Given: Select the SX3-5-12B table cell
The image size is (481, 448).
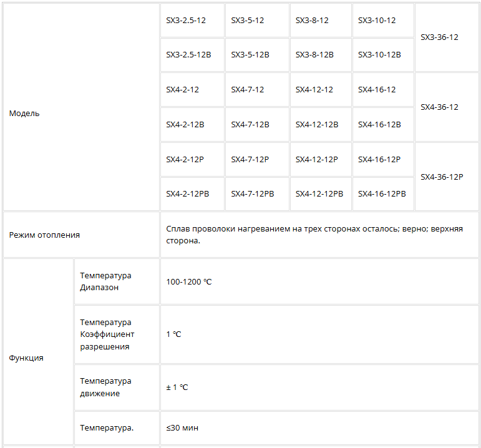Looking at the screenshot, I should (257, 55).
